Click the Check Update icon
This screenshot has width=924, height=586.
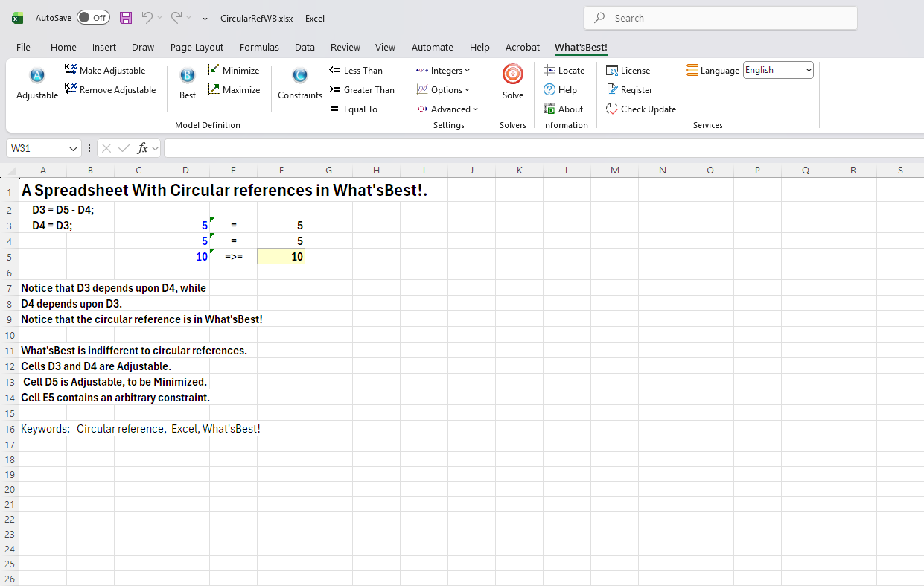[612, 109]
